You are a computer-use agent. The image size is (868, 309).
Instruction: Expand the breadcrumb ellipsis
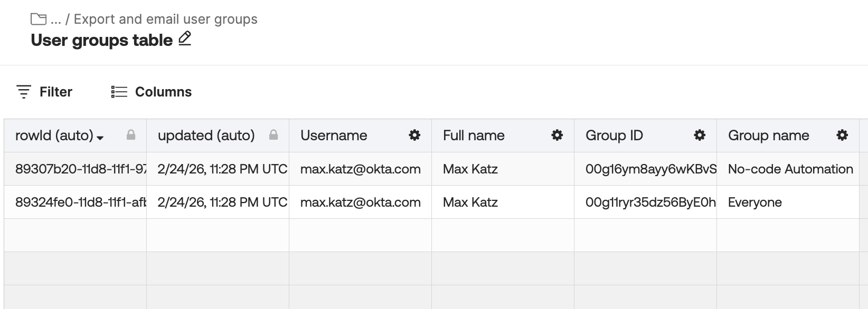point(56,20)
